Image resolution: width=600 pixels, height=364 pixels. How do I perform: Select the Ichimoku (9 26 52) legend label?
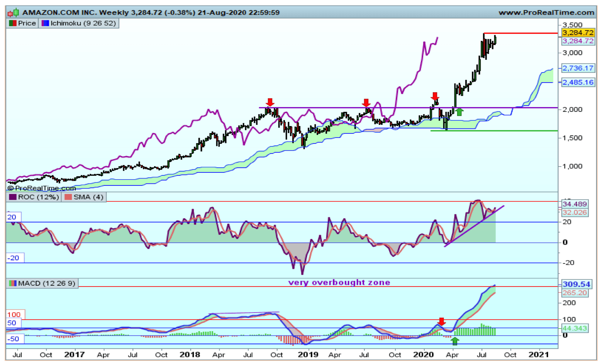click(x=83, y=23)
